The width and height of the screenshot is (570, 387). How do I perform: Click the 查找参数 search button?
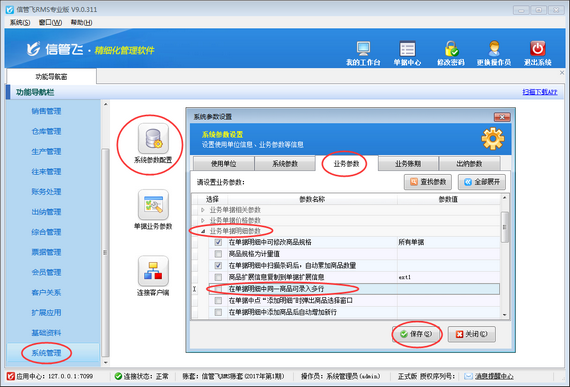(428, 182)
